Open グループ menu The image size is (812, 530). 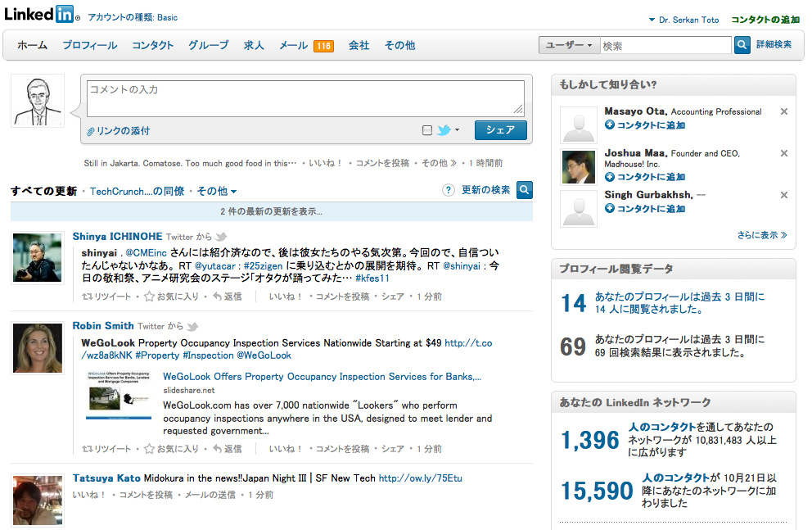[x=208, y=46]
